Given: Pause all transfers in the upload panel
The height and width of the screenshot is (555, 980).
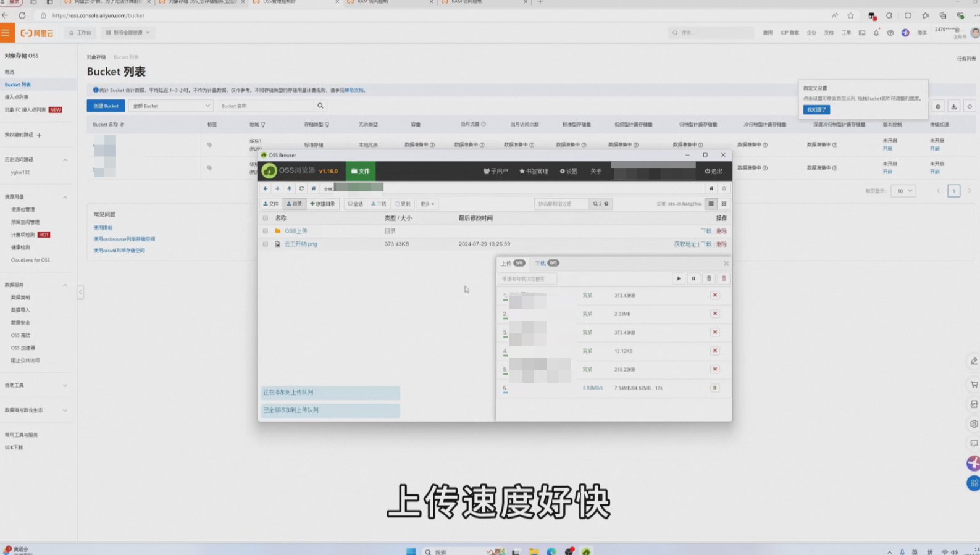Looking at the screenshot, I should point(693,278).
